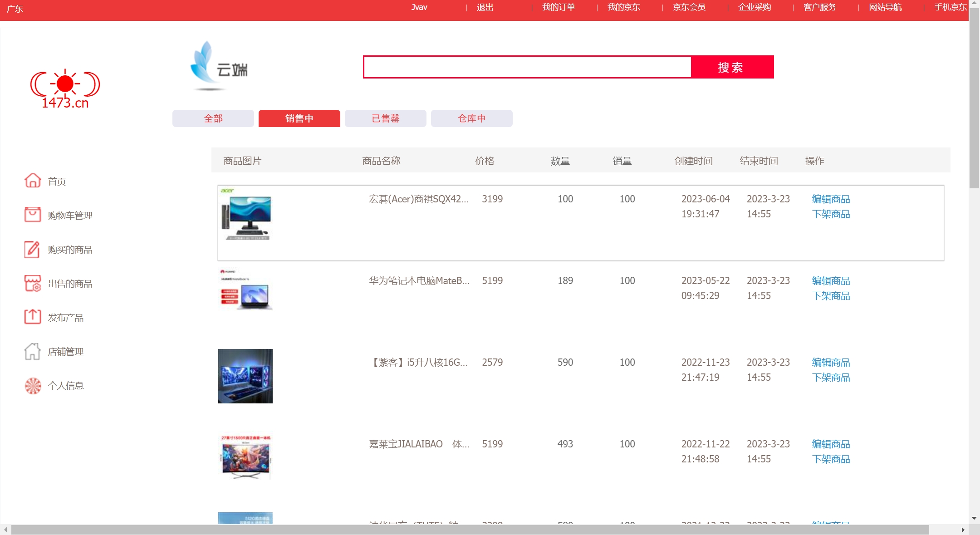Viewport: 980px width, 535px height.
Task: Click 编辑商品 for the 嘉莱宝JIALAIBAO product
Action: point(831,444)
